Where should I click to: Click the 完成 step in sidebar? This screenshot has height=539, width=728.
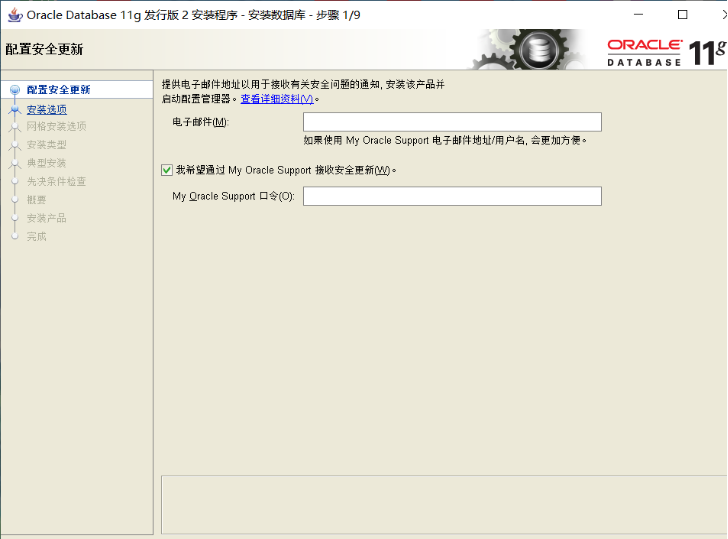(36, 236)
